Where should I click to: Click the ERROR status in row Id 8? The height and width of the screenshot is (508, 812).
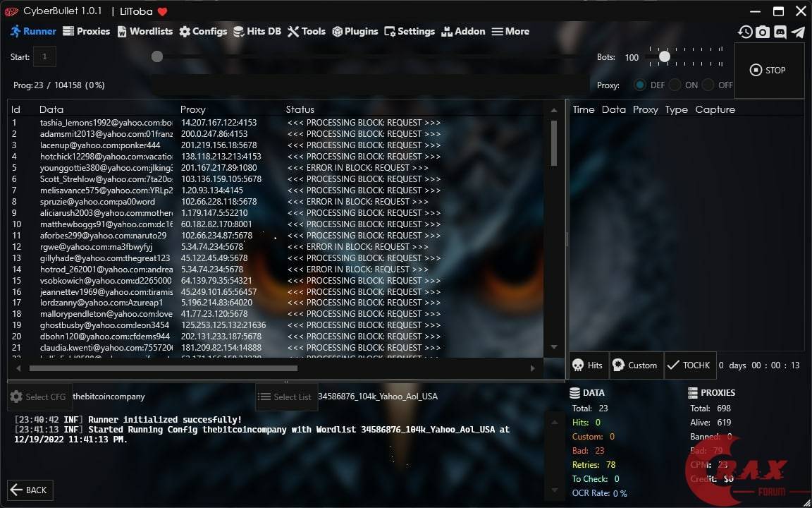[x=358, y=202]
